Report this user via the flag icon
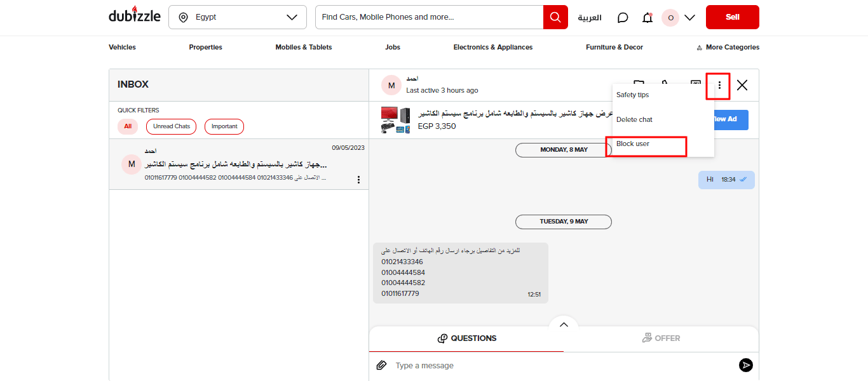 click(665, 83)
